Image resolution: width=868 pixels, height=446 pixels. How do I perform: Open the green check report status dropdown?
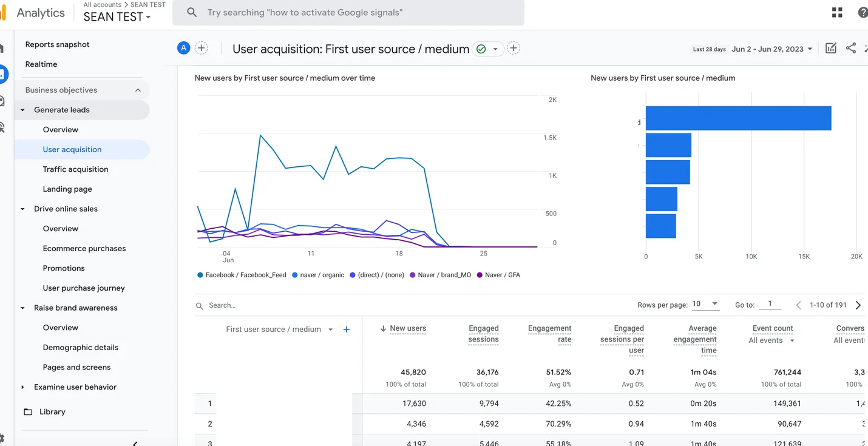point(488,49)
